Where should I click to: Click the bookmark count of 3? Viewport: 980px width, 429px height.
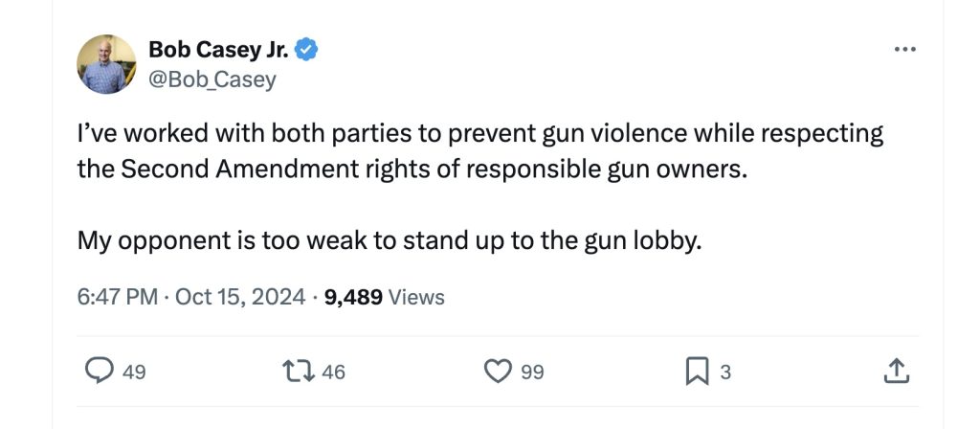724,372
